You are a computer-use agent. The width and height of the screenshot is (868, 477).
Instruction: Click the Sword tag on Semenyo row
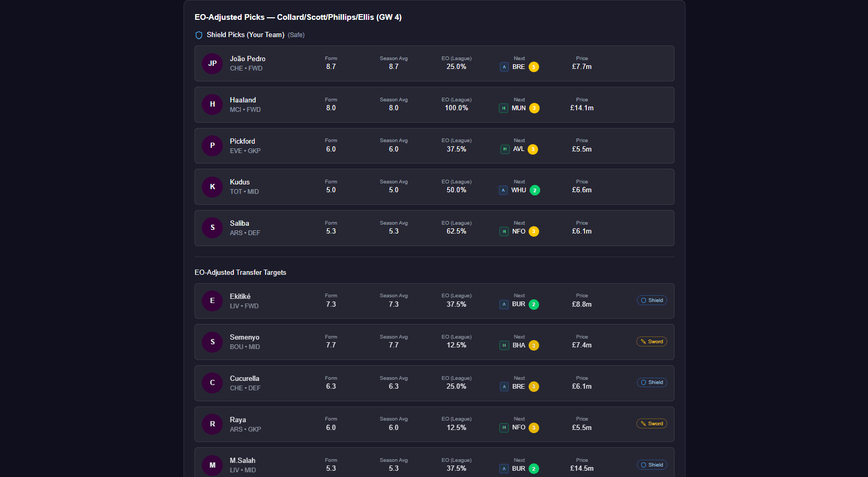652,342
